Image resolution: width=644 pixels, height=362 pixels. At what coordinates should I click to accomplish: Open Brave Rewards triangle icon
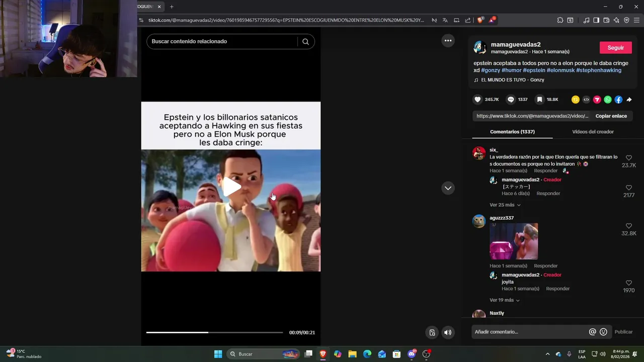492,20
